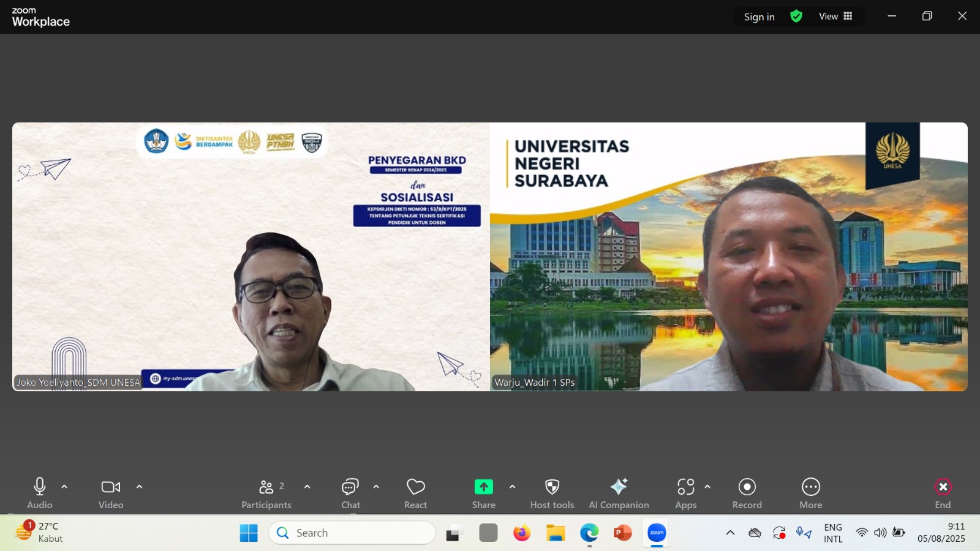Expand the video options arrow
980x551 pixels.
[x=139, y=487]
